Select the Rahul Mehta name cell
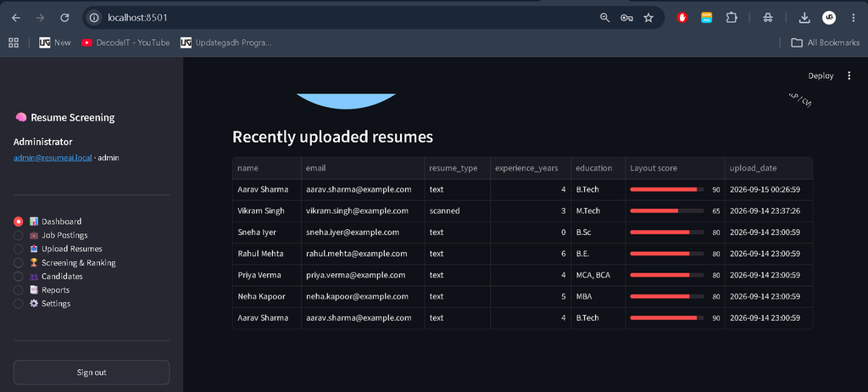 267,254
